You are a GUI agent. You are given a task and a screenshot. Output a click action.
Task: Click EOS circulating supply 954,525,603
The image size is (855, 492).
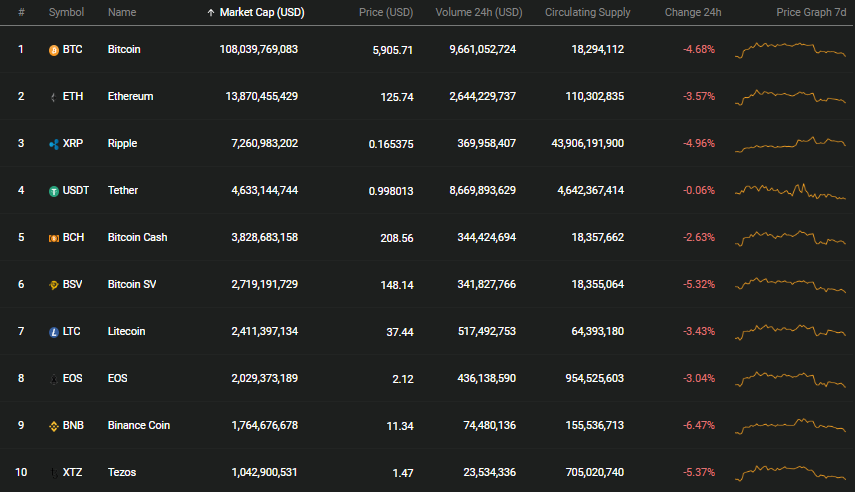594,378
